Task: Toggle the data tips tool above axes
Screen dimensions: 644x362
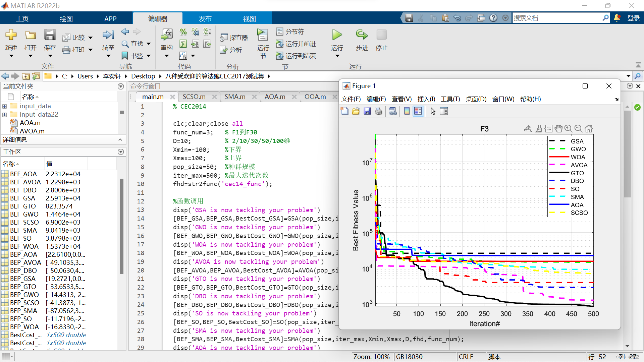Action: click(548, 128)
